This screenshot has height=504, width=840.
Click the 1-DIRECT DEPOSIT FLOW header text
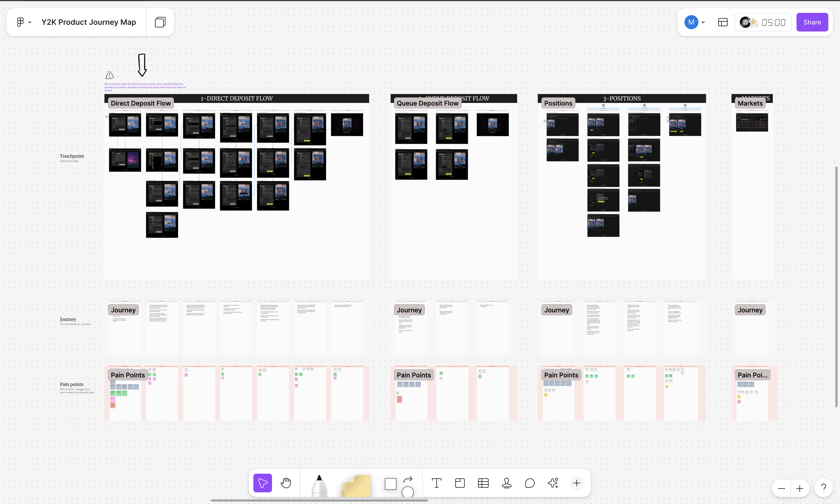236,99
